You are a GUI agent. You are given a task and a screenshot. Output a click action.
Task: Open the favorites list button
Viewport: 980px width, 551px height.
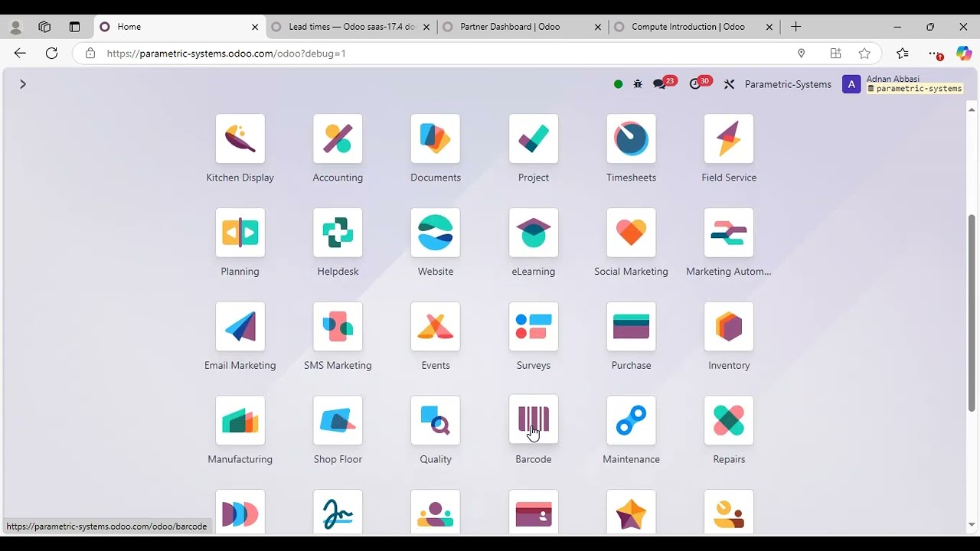[x=903, y=54]
